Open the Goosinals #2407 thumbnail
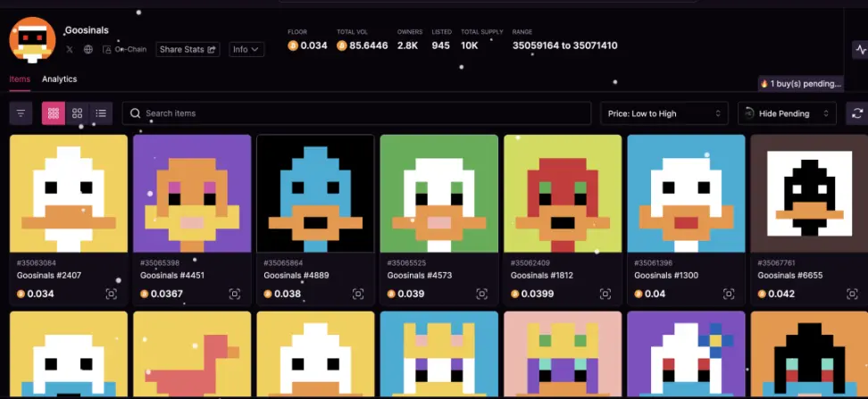Viewport: 868px width, 399px height. (x=69, y=194)
